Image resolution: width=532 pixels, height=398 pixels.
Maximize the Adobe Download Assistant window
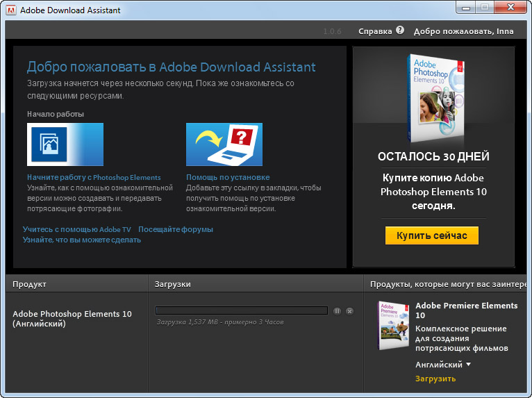pyautogui.click(x=485, y=7)
